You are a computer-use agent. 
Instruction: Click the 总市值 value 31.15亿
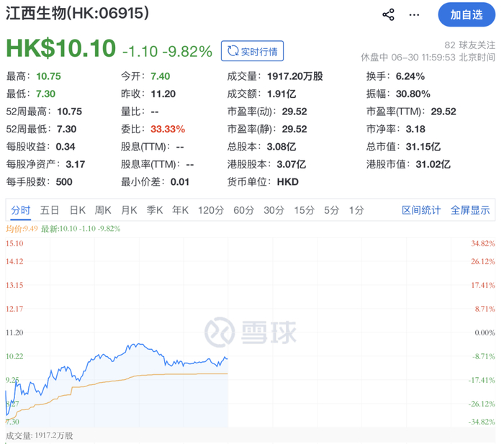[x=423, y=147]
